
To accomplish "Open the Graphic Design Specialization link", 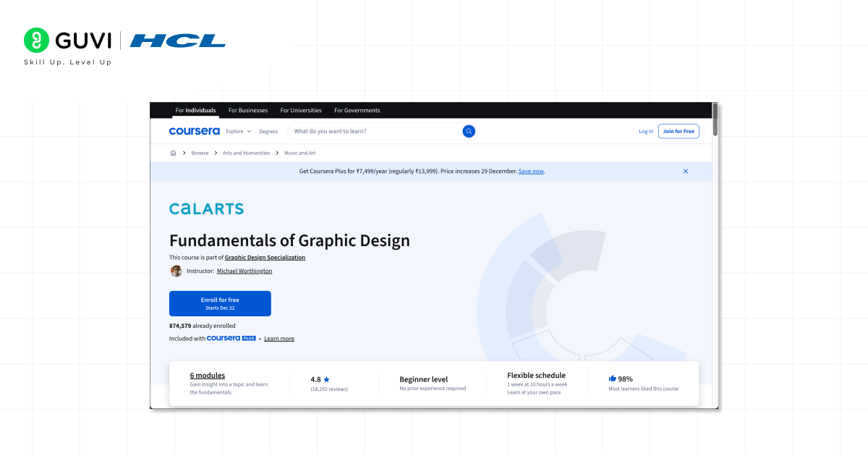I will pyautogui.click(x=265, y=258).
